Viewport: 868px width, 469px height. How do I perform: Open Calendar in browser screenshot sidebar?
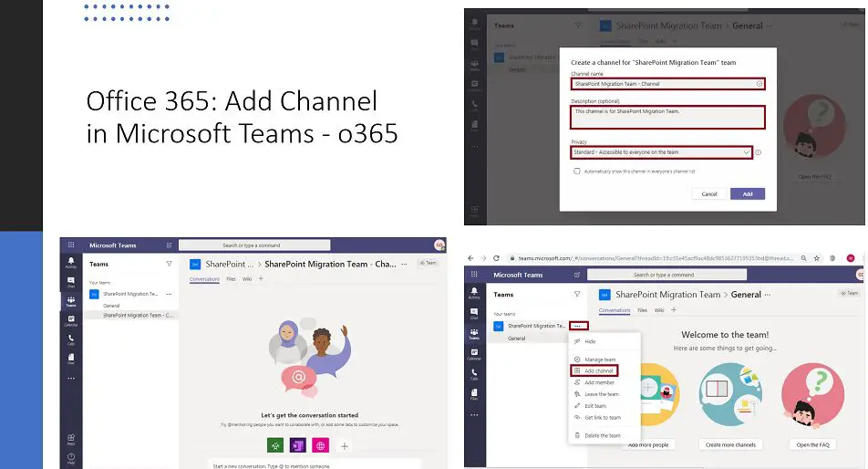pos(474,354)
